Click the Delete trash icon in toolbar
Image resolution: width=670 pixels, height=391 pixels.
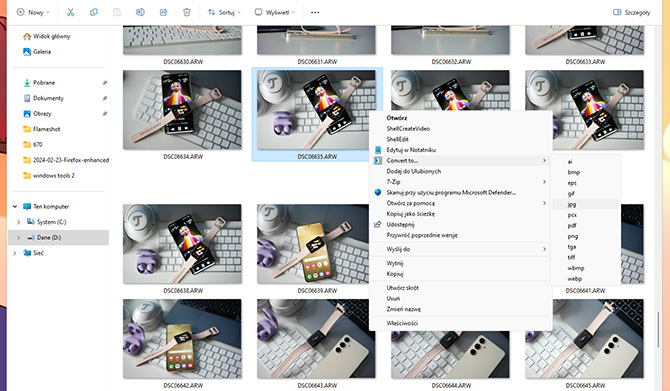tap(187, 12)
